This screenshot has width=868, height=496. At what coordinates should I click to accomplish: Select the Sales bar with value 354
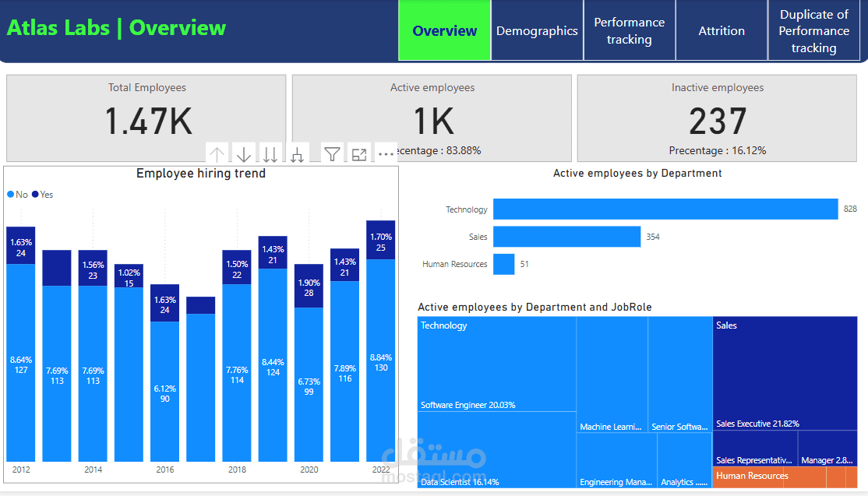[567, 237]
